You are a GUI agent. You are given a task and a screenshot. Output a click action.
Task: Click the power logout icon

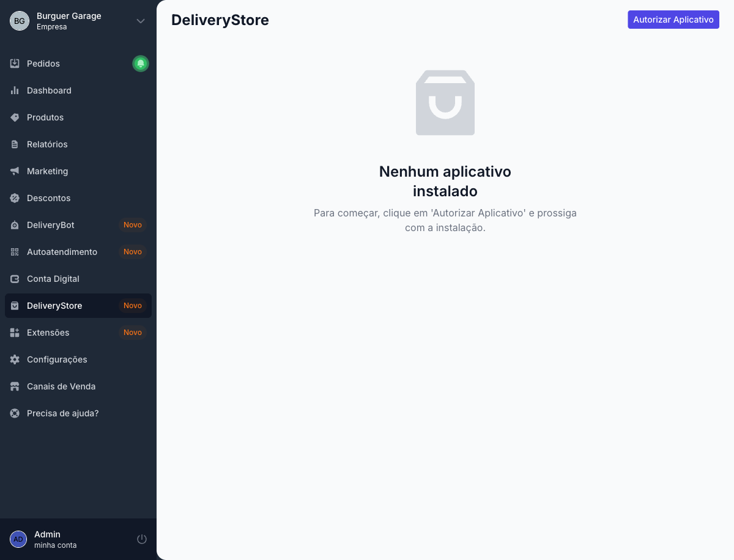click(142, 539)
